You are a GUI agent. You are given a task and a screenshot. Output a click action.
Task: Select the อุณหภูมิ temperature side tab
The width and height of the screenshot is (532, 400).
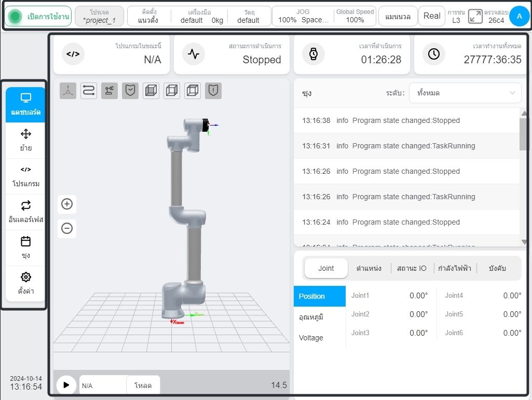click(320, 317)
